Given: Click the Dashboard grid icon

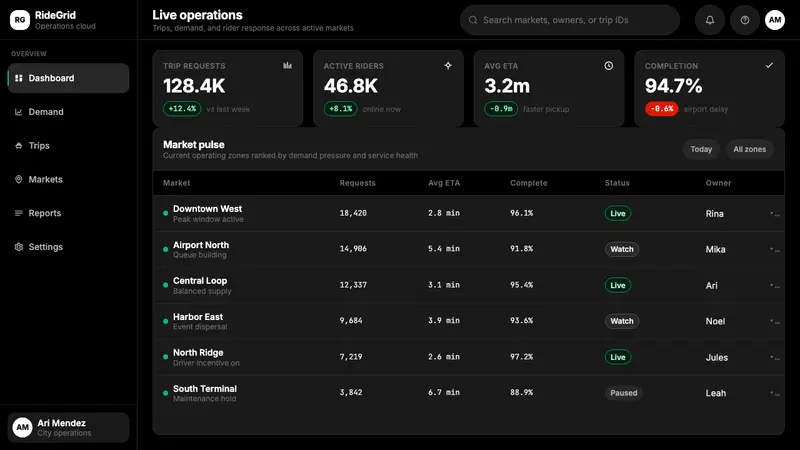Looking at the screenshot, I should pos(19,78).
